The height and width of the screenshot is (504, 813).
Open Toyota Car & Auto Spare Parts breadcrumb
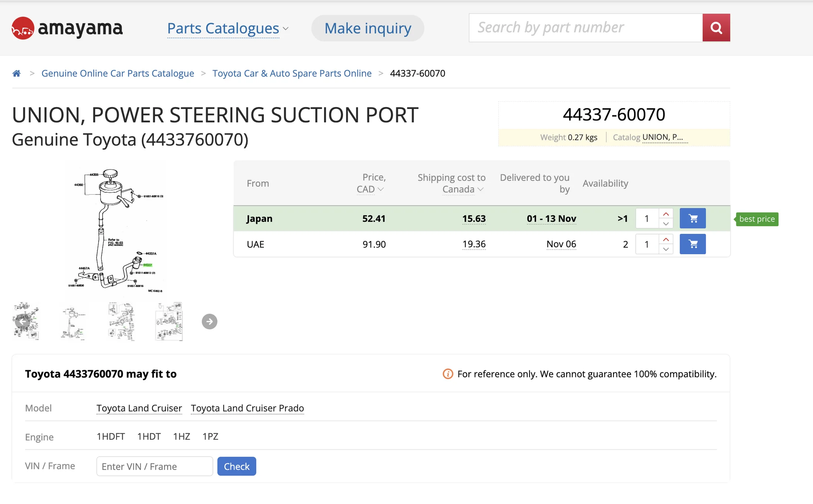[x=292, y=73]
